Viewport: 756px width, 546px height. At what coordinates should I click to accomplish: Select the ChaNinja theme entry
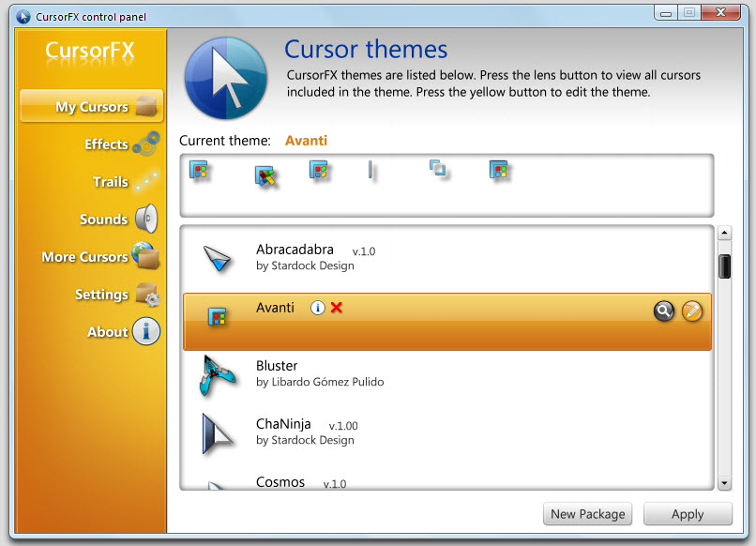click(284, 431)
